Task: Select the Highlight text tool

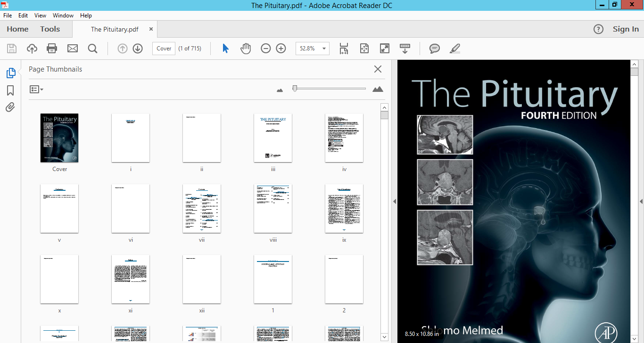Action: click(455, 49)
